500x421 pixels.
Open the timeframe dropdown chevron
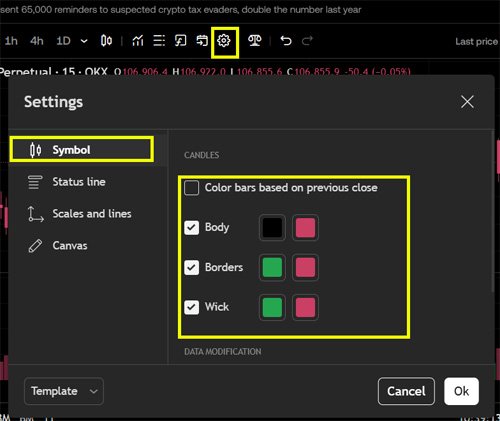[x=84, y=41]
